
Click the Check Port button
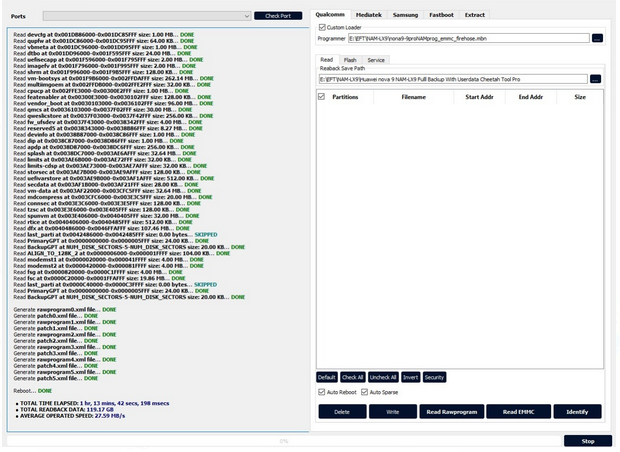coord(278,16)
